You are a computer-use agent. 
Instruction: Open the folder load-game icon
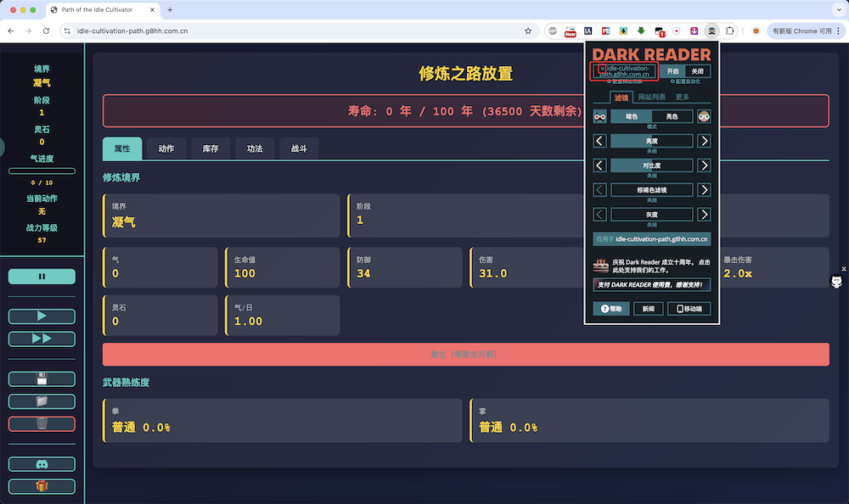[42, 401]
